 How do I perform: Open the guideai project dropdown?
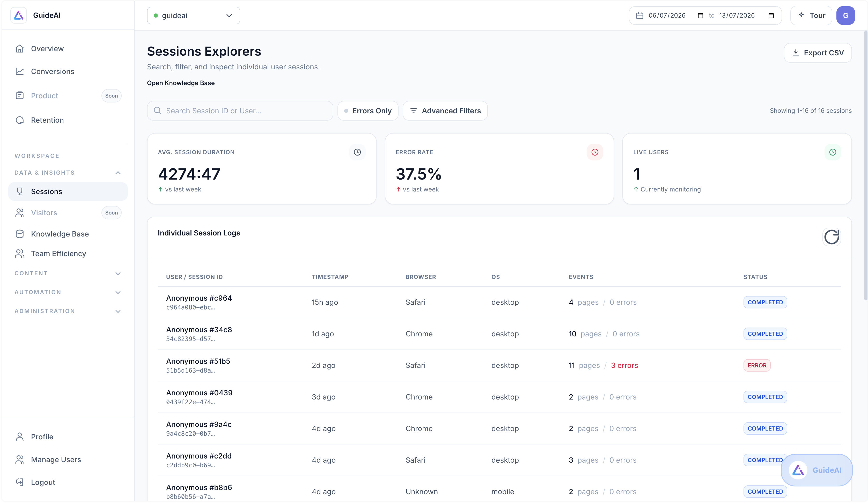pyautogui.click(x=193, y=16)
